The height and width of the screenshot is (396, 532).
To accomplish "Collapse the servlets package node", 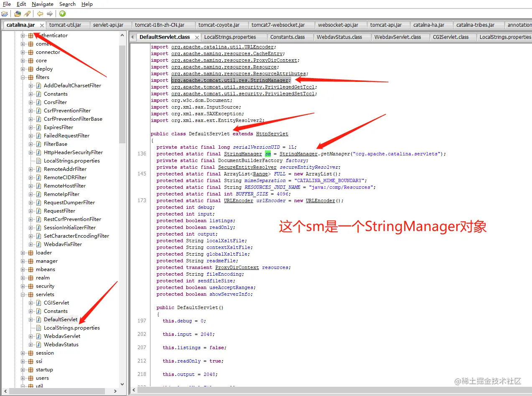I will pyautogui.click(x=23, y=294).
